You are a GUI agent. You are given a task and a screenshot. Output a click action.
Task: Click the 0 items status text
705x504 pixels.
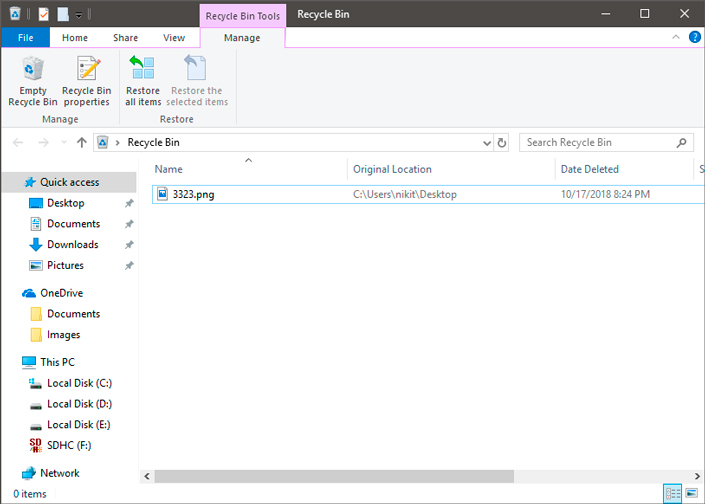click(x=30, y=494)
